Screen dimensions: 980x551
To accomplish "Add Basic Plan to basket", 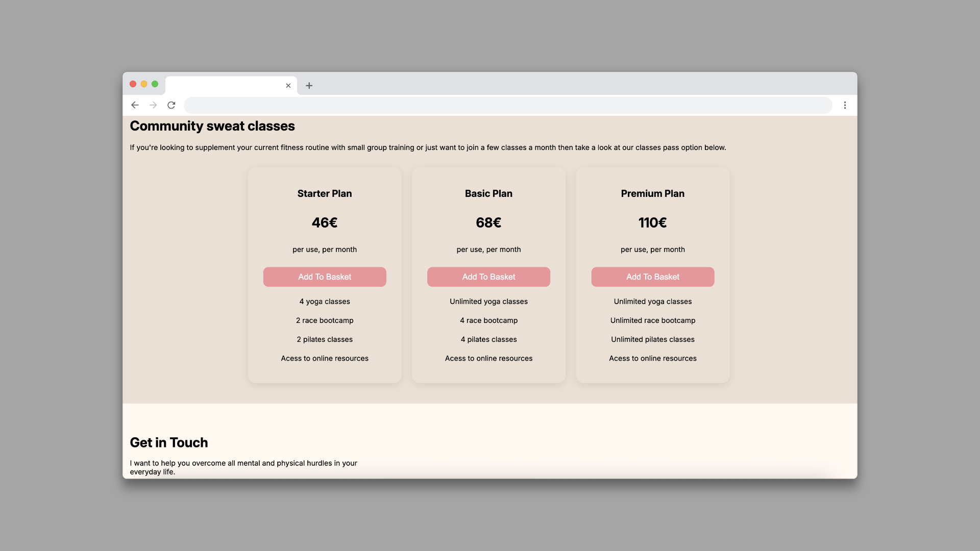I will pos(488,277).
